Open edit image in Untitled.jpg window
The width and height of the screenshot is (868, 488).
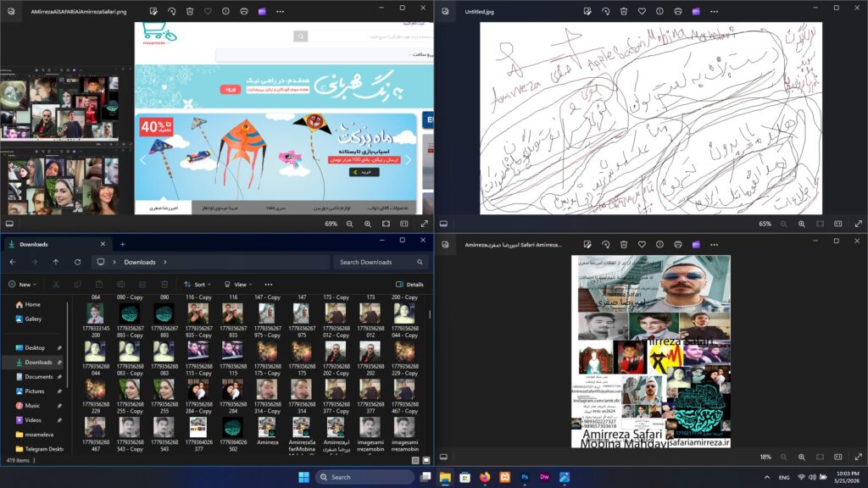(587, 11)
